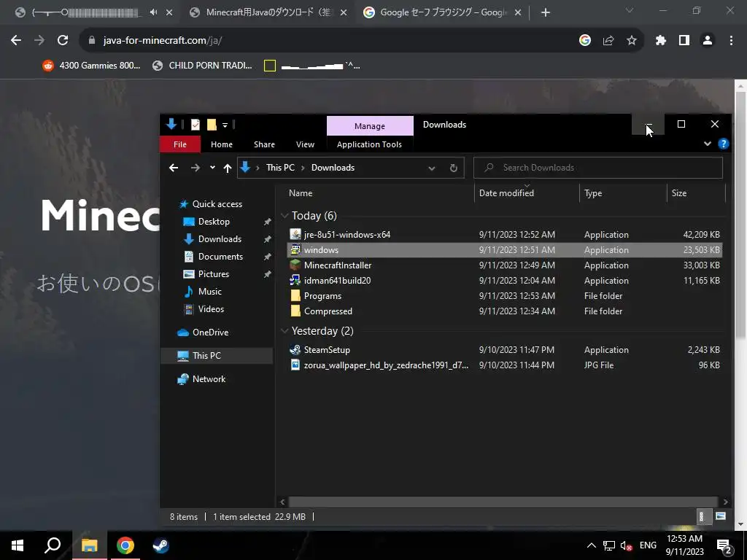Click the Google icon in Chrome's address bar
Viewport: 747px width, 560px height.
click(x=585, y=41)
